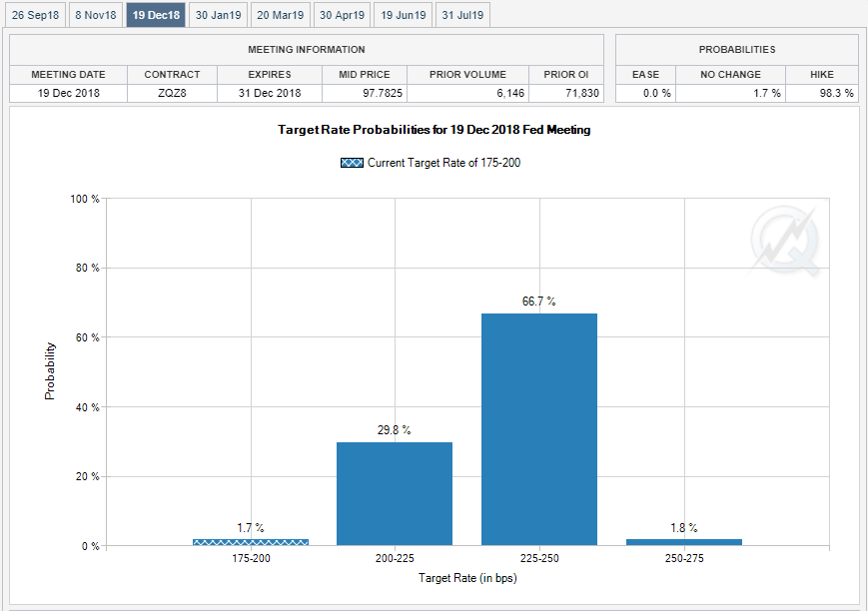This screenshot has width=868, height=611.
Task: Open the 26 Sep18 meeting tab
Action: [x=35, y=15]
